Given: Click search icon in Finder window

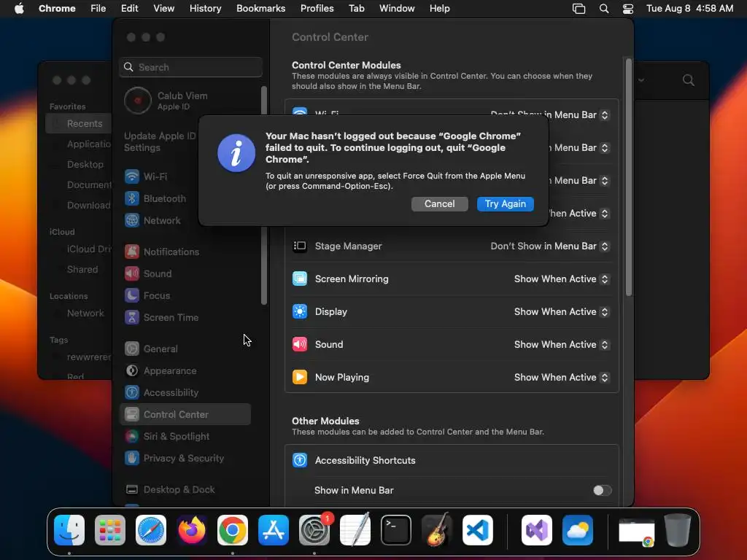Looking at the screenshot, I should tap(688, 80).
